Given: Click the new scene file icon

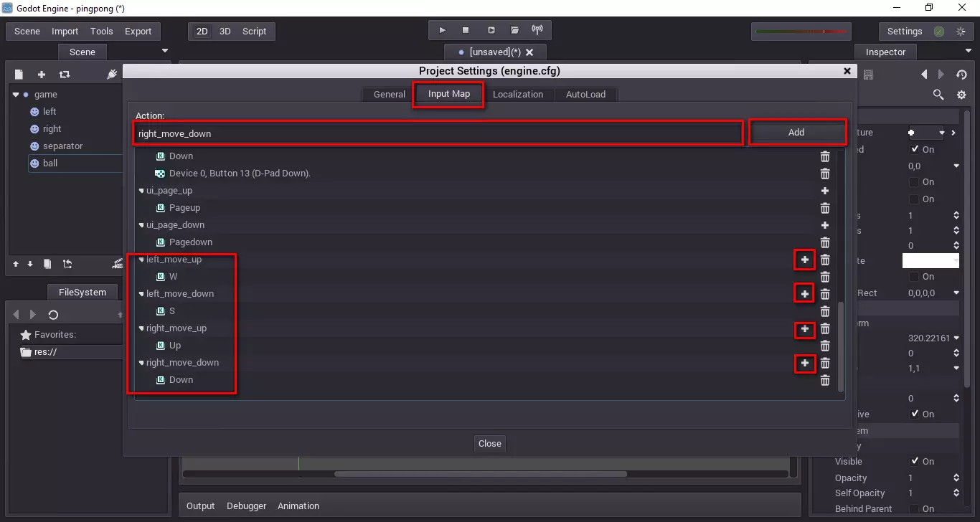Looking at the screenshot, I should [x=19, y=75].
